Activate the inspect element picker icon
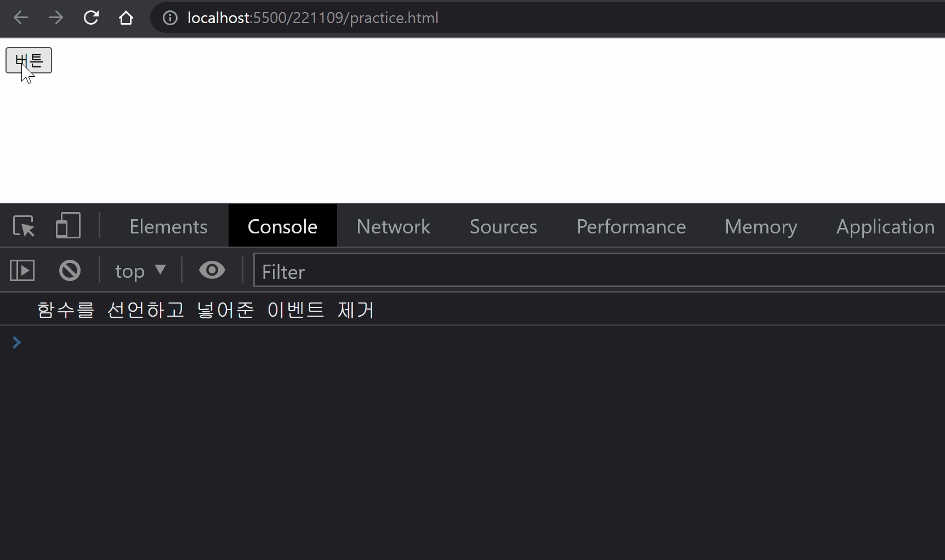 (x=24, y=226)
